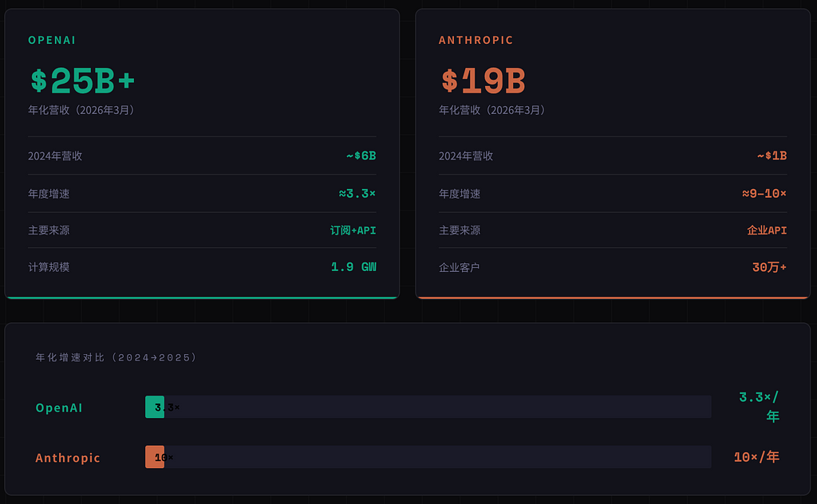Viewport: 817px width, 504px height.
Task: Click the ~$1B value in Anthropic card
Action: [772, 156]
